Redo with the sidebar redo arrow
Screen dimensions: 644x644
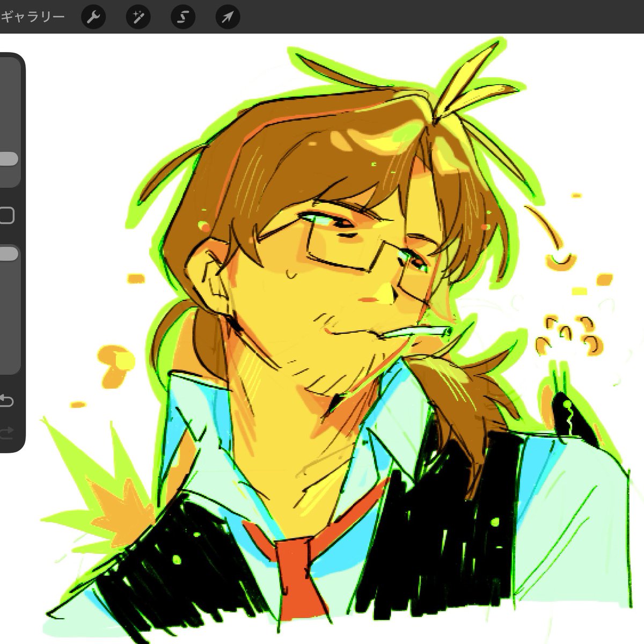point(6,433)
